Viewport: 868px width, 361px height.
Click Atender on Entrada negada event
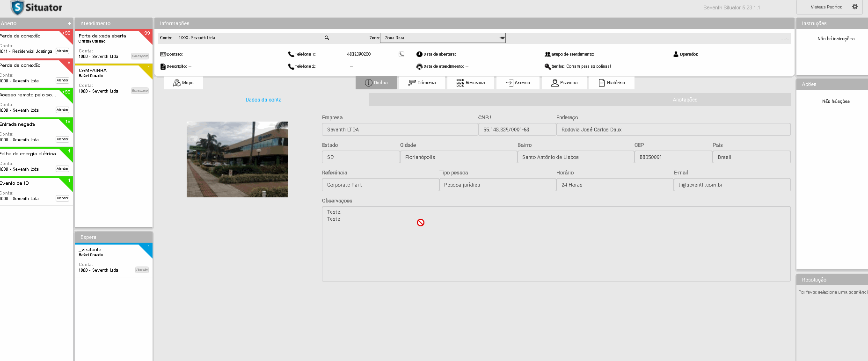63,139
